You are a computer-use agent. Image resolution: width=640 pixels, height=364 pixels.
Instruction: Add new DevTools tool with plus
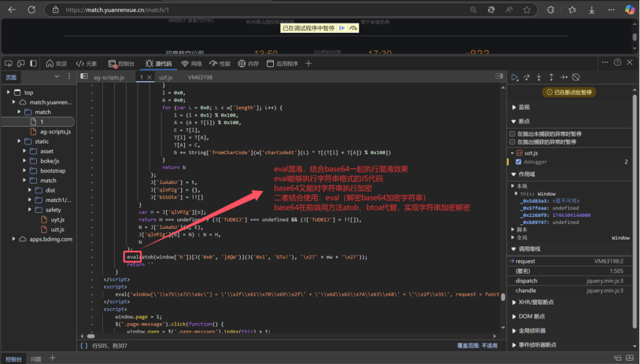pyautogui.click(x=308, y=63)
